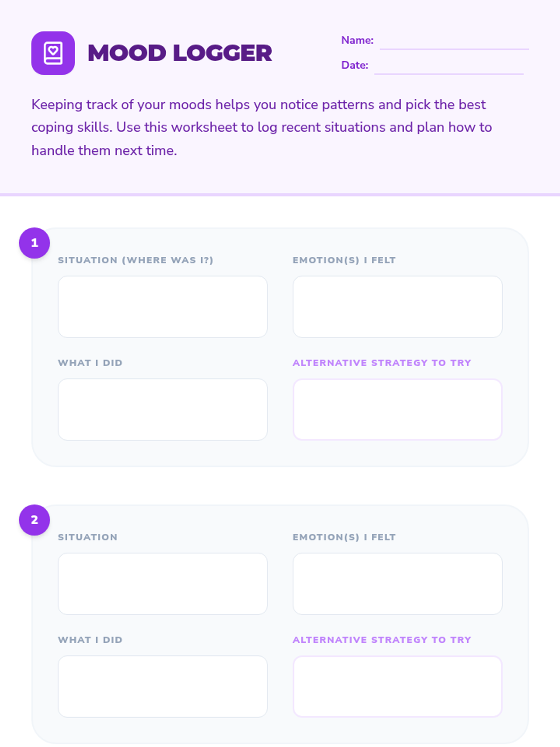Click the MOOD LOGGER title heading

point(180,53)
